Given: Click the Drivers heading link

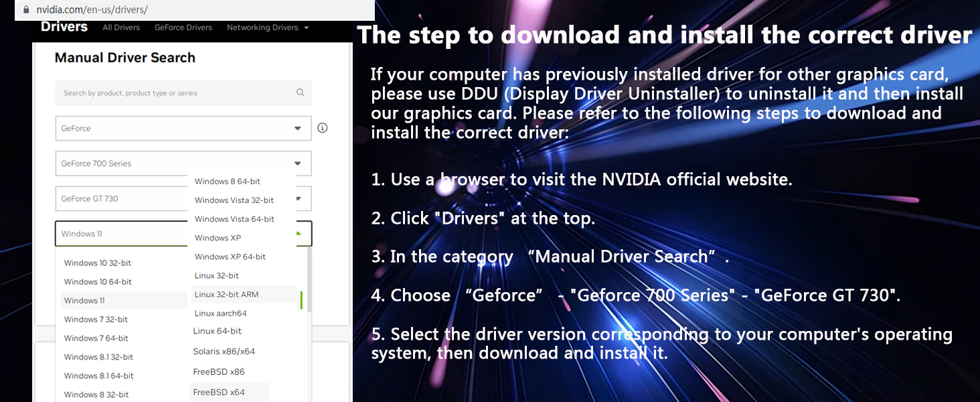Looking at the screenshot, I should click(x=64, y=27).
